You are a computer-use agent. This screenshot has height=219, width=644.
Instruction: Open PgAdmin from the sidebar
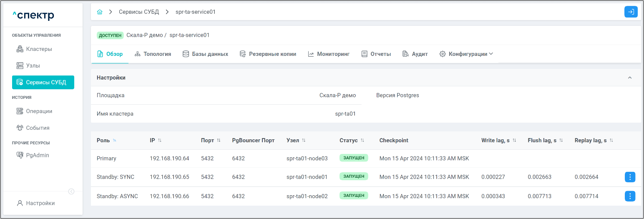tap(37, 155)
